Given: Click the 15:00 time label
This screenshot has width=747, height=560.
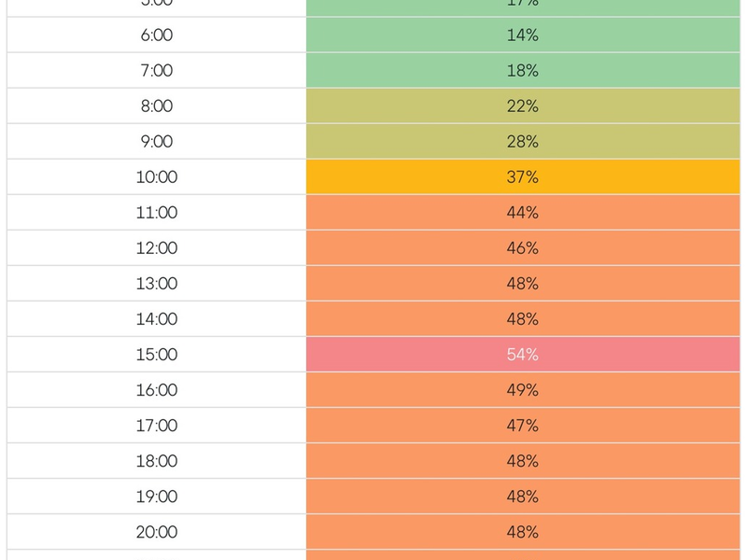Looking at the screenshot, I should pos(157,355).
